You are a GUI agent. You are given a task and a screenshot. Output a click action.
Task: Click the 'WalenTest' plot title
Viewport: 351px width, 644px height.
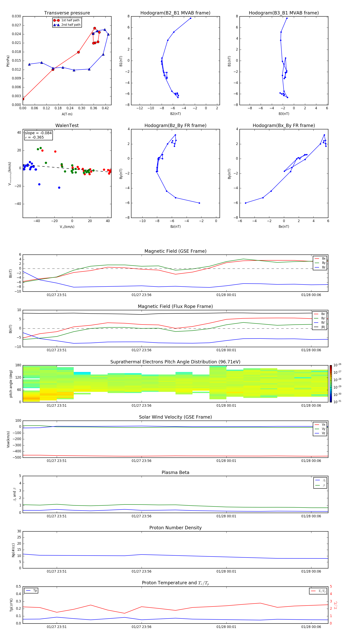67,125
